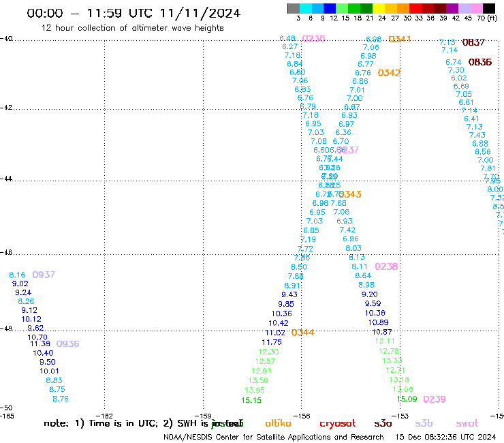Click the latitude axis label -48
Image resolution: width=504 pixels, height=443 pixels.
point(6,329)
